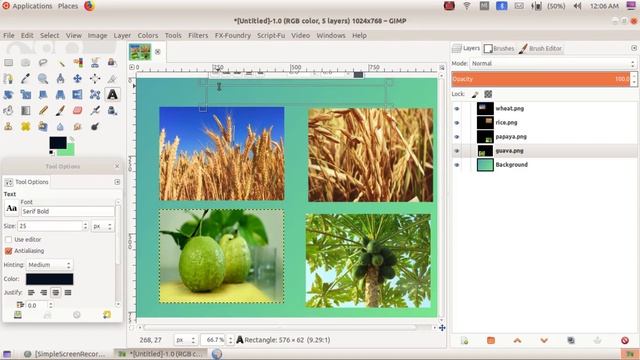Select the Text tool
640x360 pixels.
coord(112,95)
